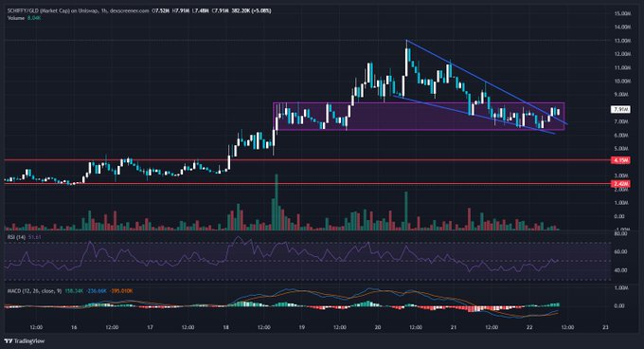Click date label 23 on time axis
Image resolution: width=644 pixels, height=349 pixels.
[x=605, y=327]
